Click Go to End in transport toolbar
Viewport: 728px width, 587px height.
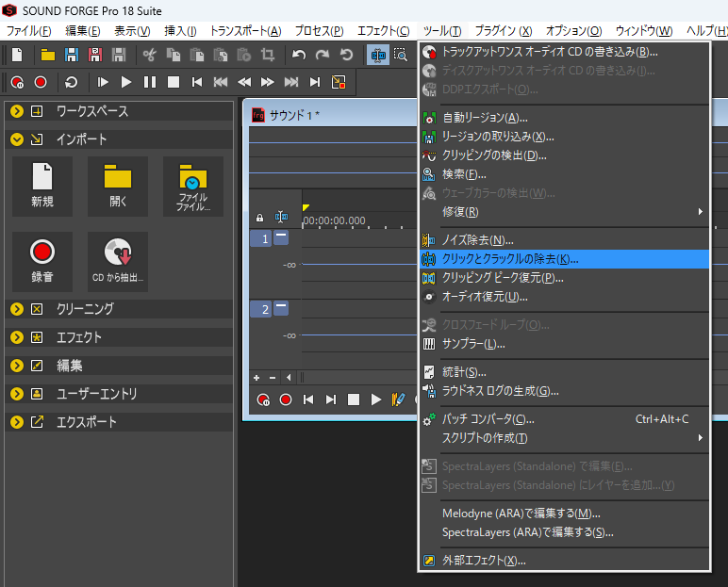point(315,82)
